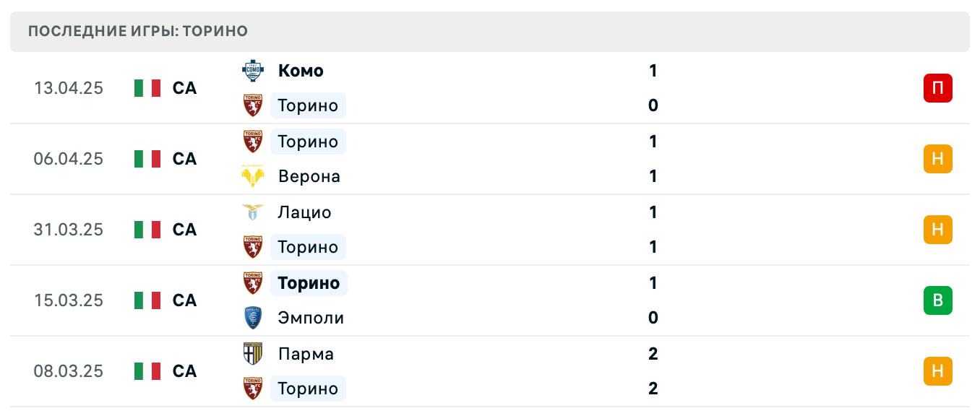Select the СА league label on 31.03.25 row
The width and height of the screenshot is (980, 416).
184,230
